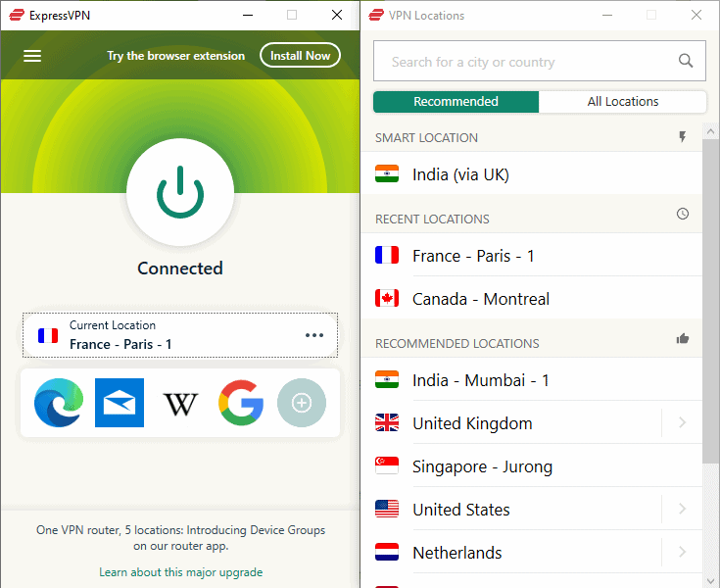Expand United States server list chevron
Viewport: 720px width, 588px height.
(683, 509)
